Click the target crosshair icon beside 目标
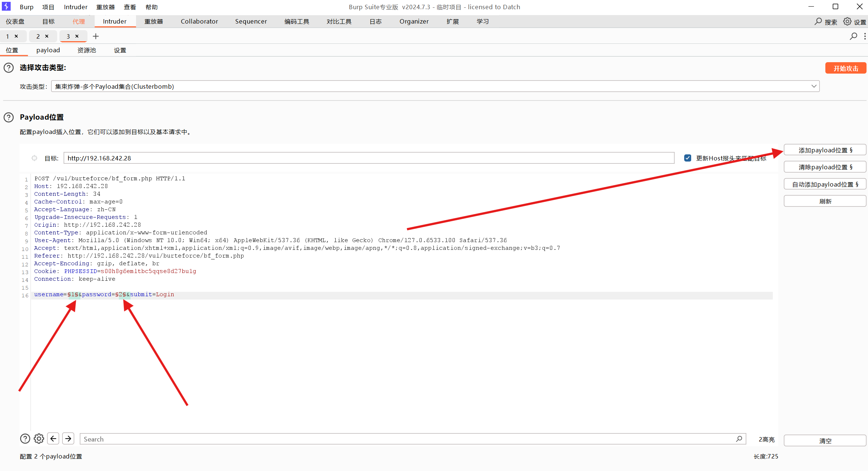Screen dimensions: 868x471 (34, 158)
